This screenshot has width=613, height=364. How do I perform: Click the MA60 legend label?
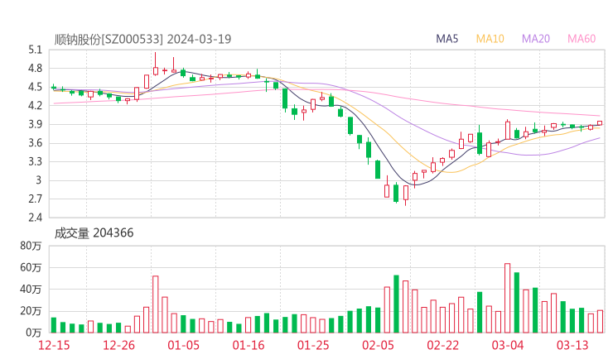coord(582,39)
